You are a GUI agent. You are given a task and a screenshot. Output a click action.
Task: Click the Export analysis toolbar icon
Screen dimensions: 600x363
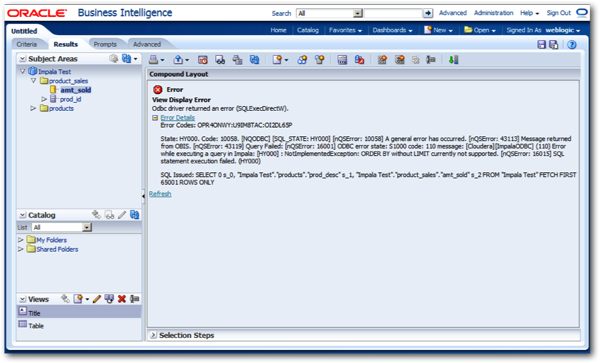point(178,60)
